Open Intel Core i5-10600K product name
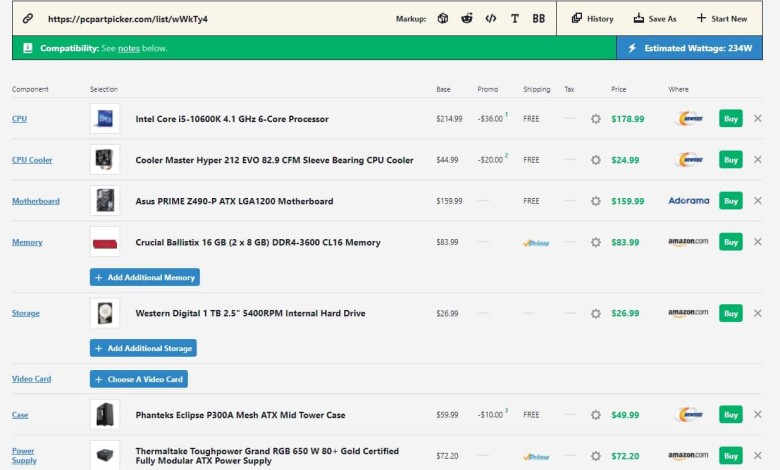Image resolution: width=780 pixels, height=470 pixels. (x=232, y=119)
